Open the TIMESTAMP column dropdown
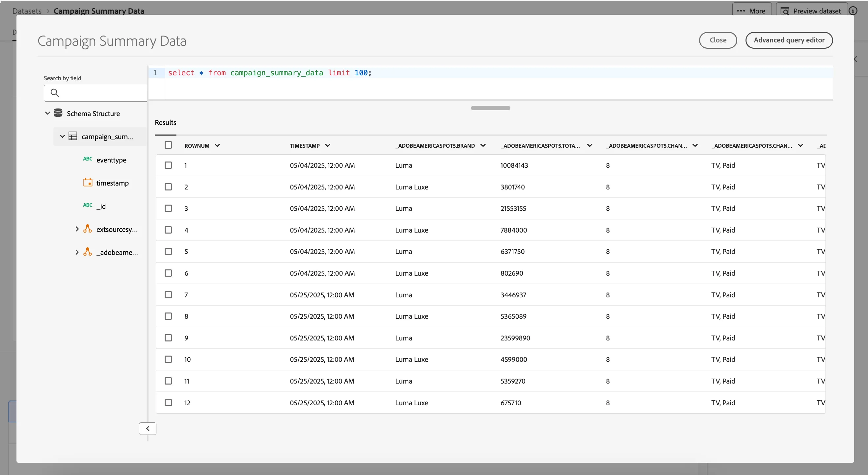 (328, 145)
